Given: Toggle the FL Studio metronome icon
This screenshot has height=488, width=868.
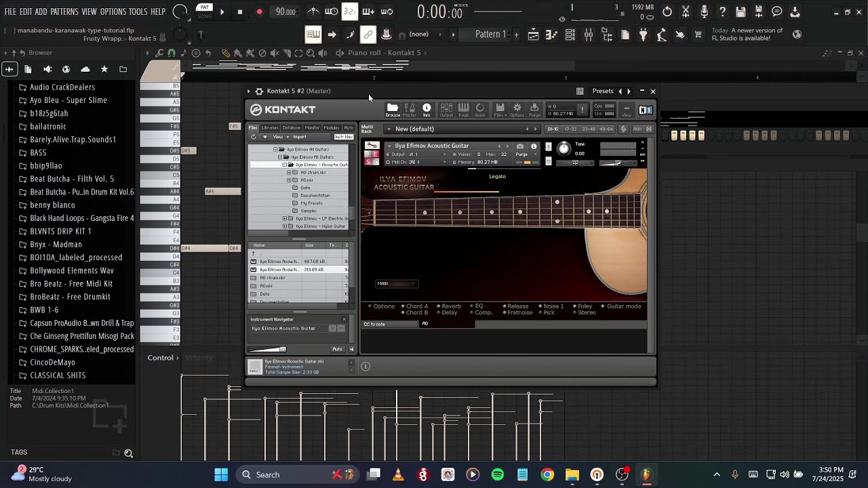Looking at the screenshot, I should click(x=313, y=12).
